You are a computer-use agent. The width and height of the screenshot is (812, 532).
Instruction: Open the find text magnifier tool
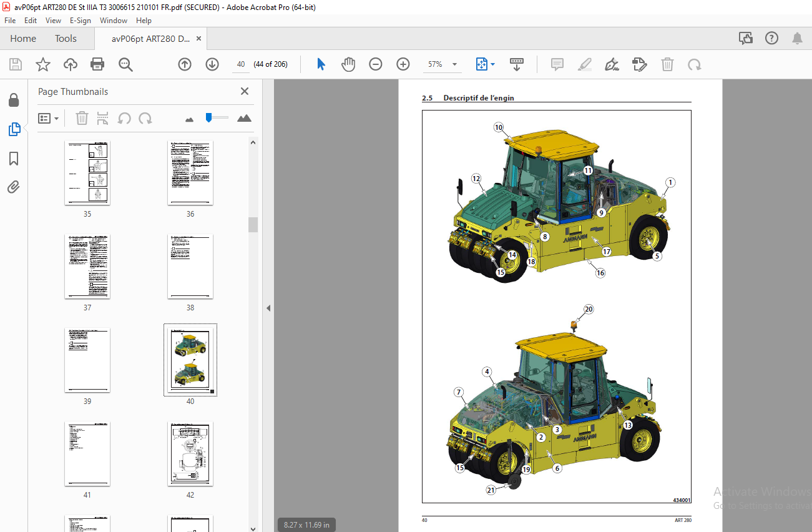(125, 64)
